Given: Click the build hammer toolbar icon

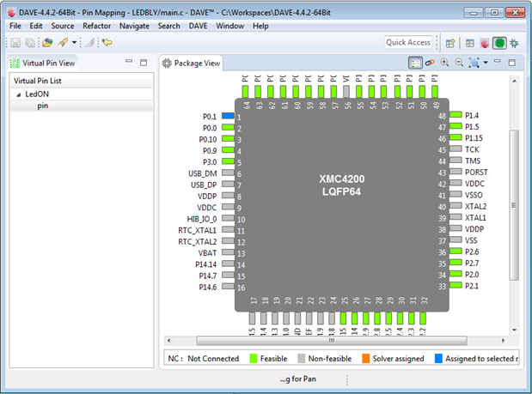Looking at the screenshot, I should click(63, 42).
